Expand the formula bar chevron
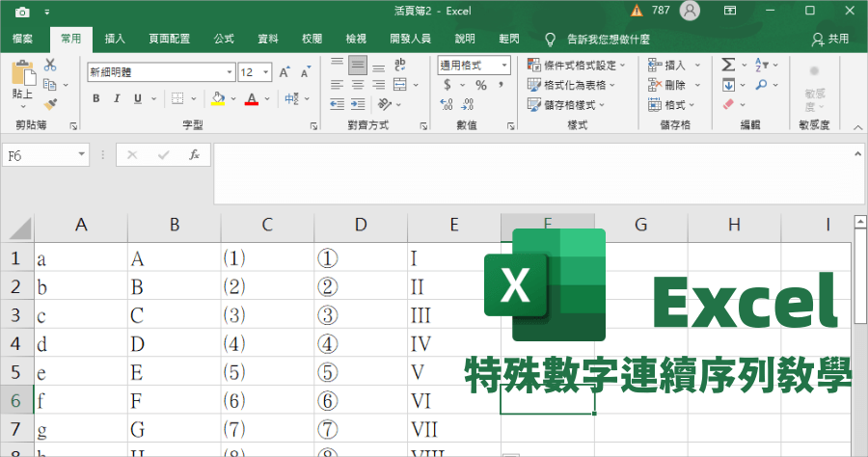Viewport: 868px width, 457px height. pos(857,154)
